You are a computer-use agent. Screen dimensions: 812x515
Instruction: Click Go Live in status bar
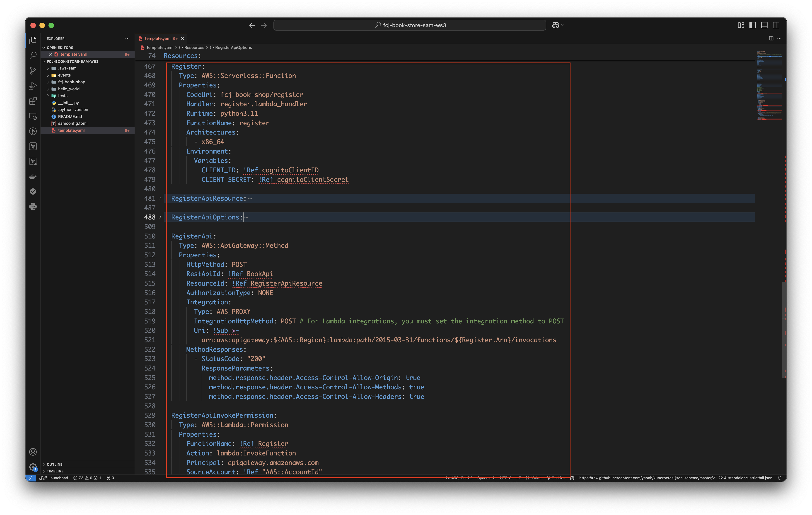coord(555,478)
